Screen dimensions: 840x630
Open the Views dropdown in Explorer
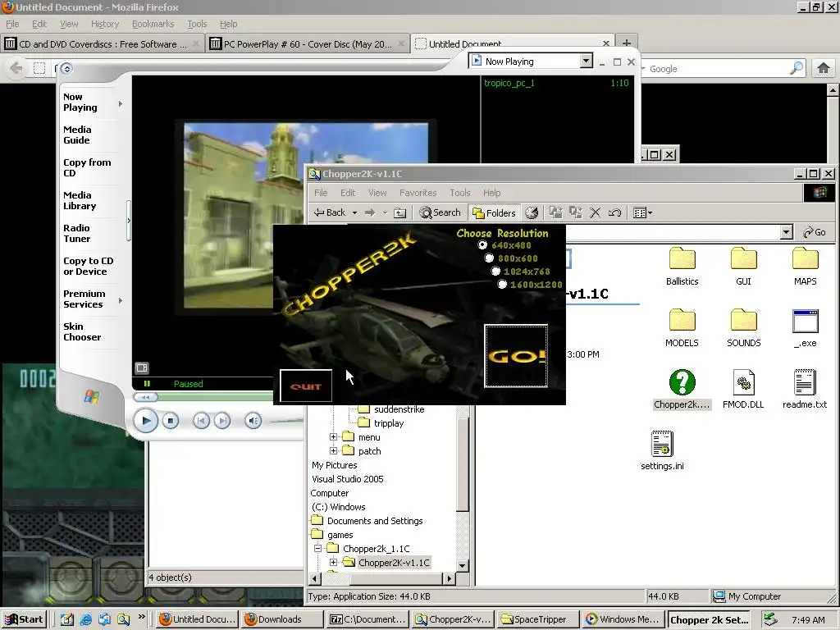click(x=642, y=212)
